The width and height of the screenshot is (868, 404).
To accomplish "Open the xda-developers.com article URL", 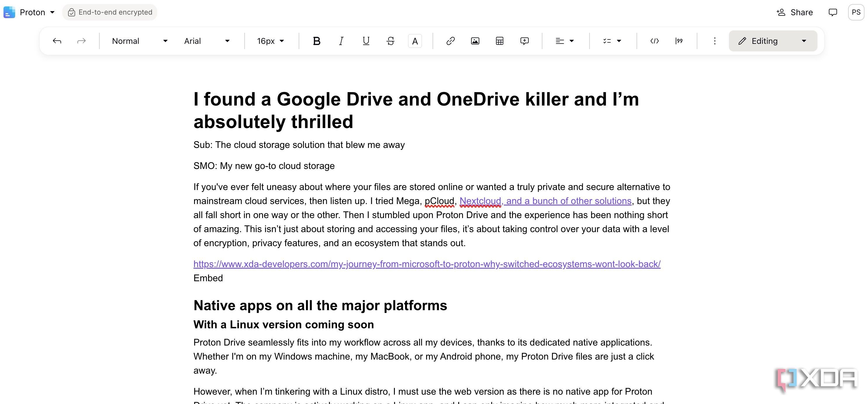I will (x=427, y=264).
